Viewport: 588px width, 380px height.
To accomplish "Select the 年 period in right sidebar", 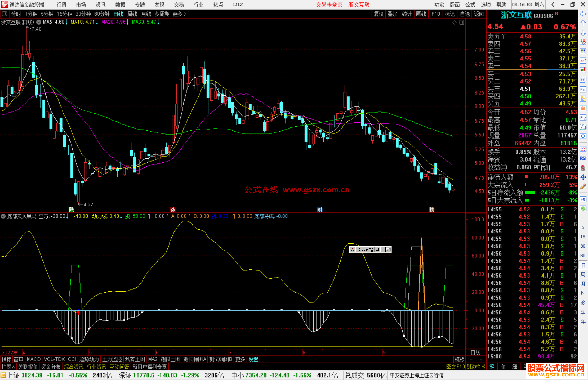I will (583, 321).
